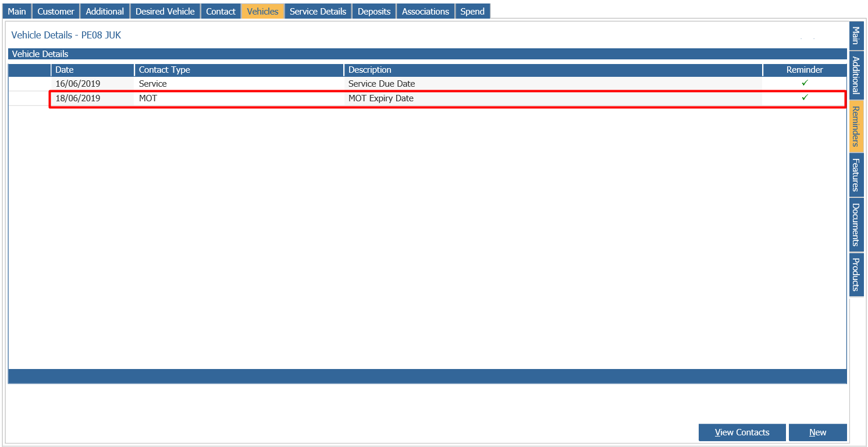Click the Reminder column header
Image resolution: width=868 pixels, height=447 pixels.
click(805, 70)
